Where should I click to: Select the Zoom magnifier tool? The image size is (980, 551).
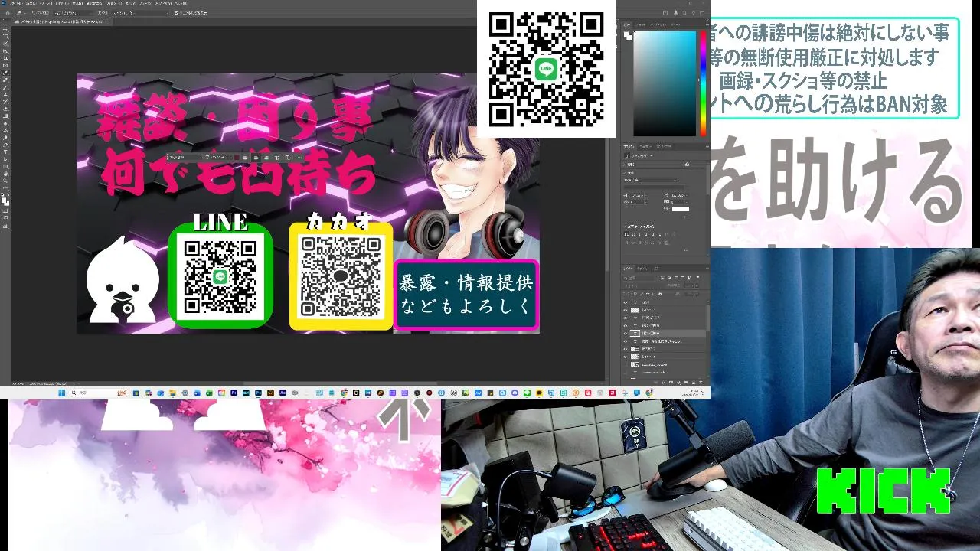[x=5, y=181]
